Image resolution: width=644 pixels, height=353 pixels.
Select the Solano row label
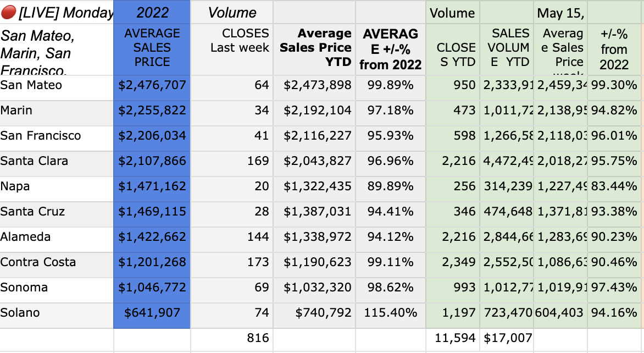(x=57, y=315)
